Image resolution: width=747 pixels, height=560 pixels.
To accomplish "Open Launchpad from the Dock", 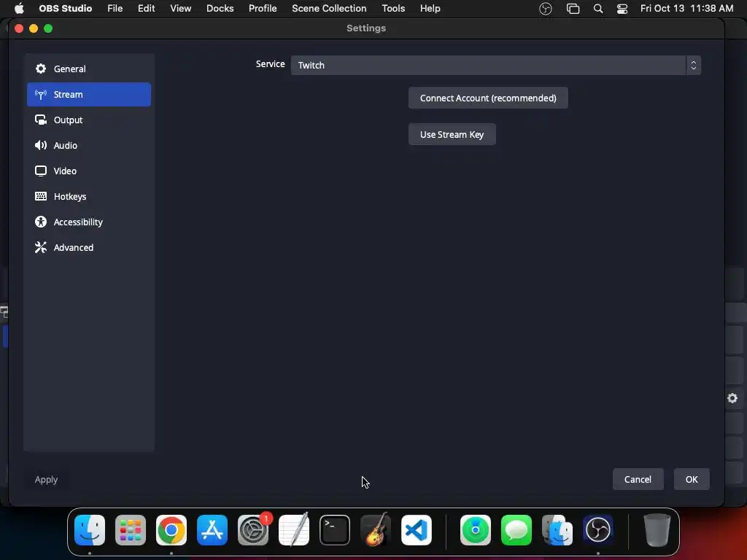I will click(x=131, y=530).
